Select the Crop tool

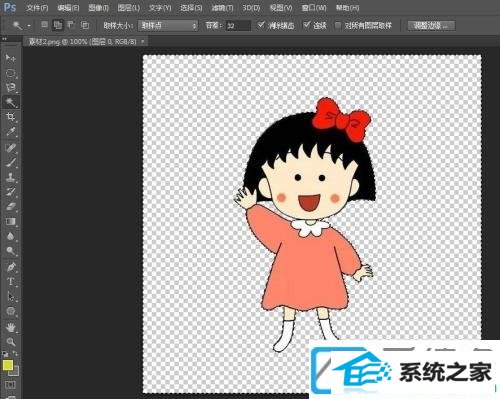pos(10,117)
